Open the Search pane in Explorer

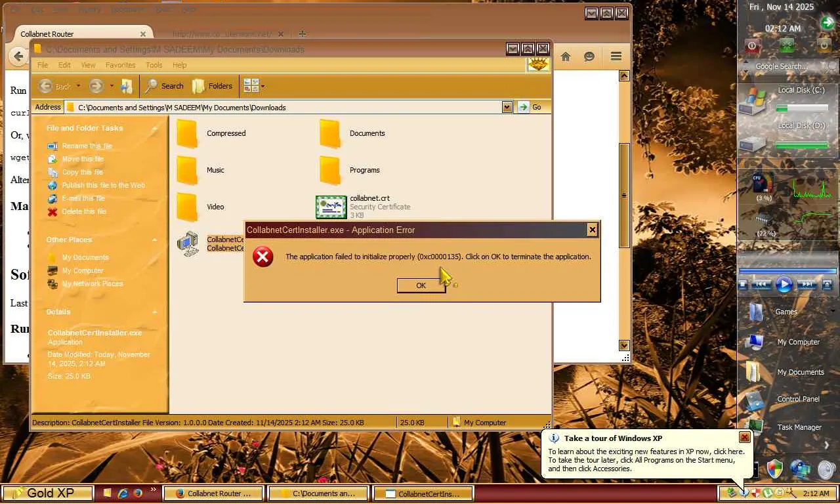click(164, 86)
